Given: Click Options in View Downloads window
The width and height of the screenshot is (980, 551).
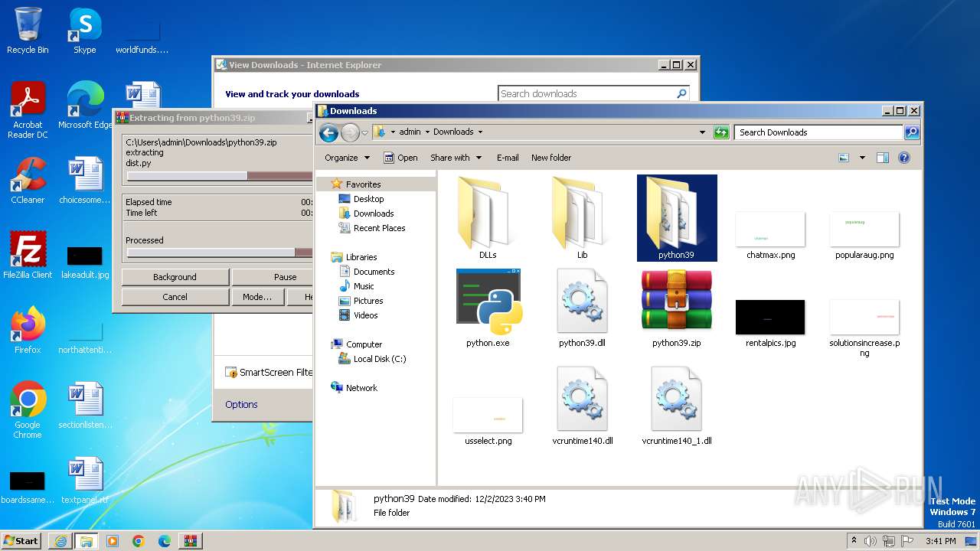Looking at the screenshot, I should tap(241, 405).
